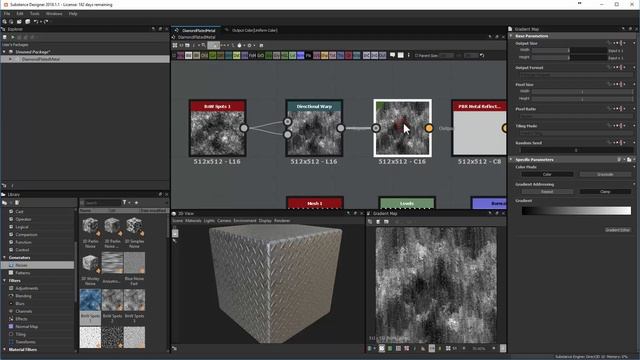Select the Transforms filter category
The height and width of the screenshot is (360, 640).
tap(25, 342)
